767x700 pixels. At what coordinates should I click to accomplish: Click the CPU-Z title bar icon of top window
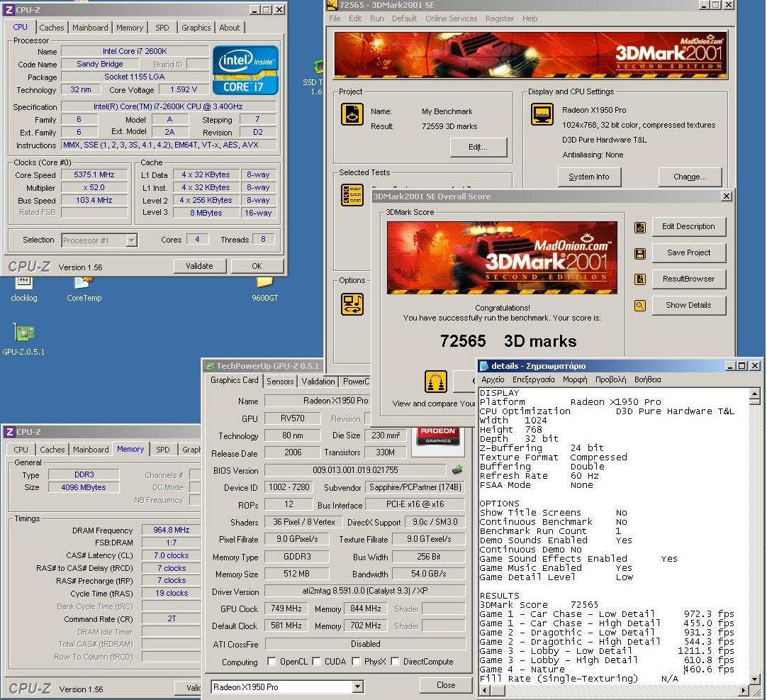coord(9,10)
